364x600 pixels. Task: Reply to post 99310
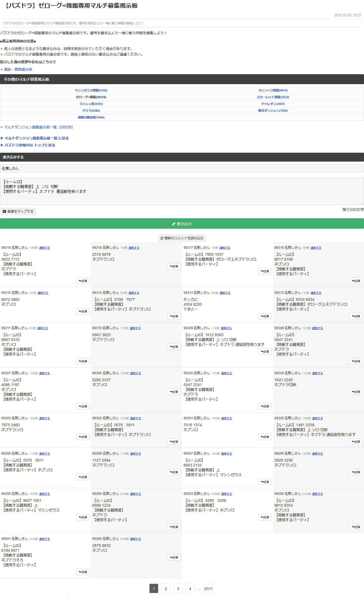point(174,347)
